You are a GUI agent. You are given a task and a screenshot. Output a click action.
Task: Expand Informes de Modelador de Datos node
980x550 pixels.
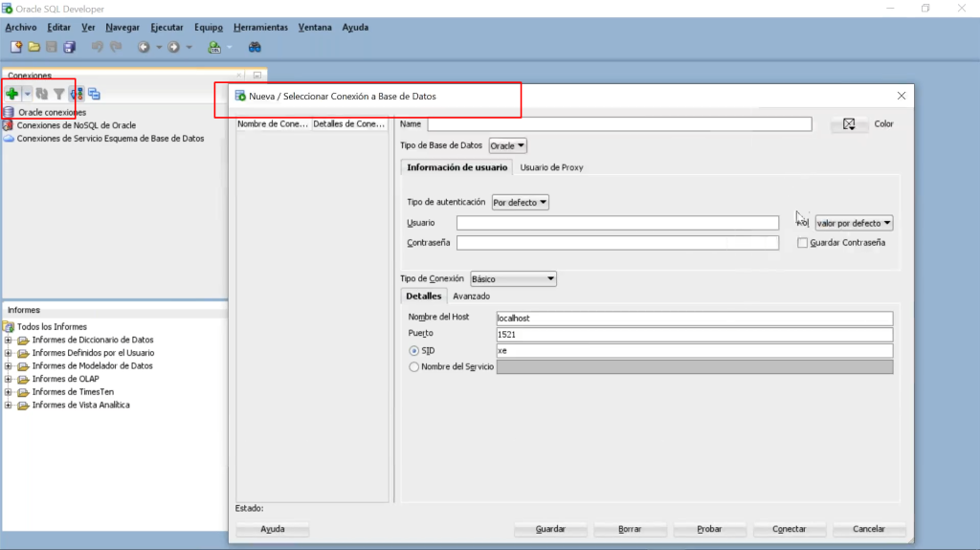pyautogui.click(x=8, y=365)
